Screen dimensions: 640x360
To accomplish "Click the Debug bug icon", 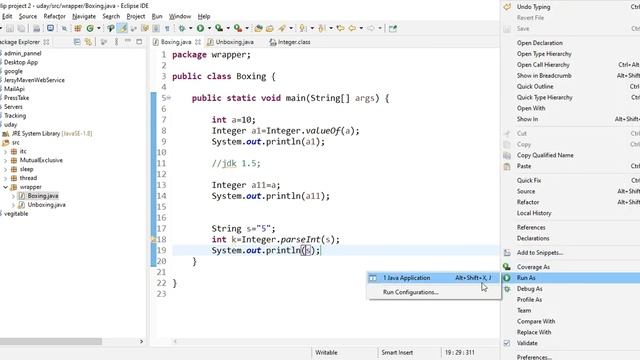I will pos(182,28).
